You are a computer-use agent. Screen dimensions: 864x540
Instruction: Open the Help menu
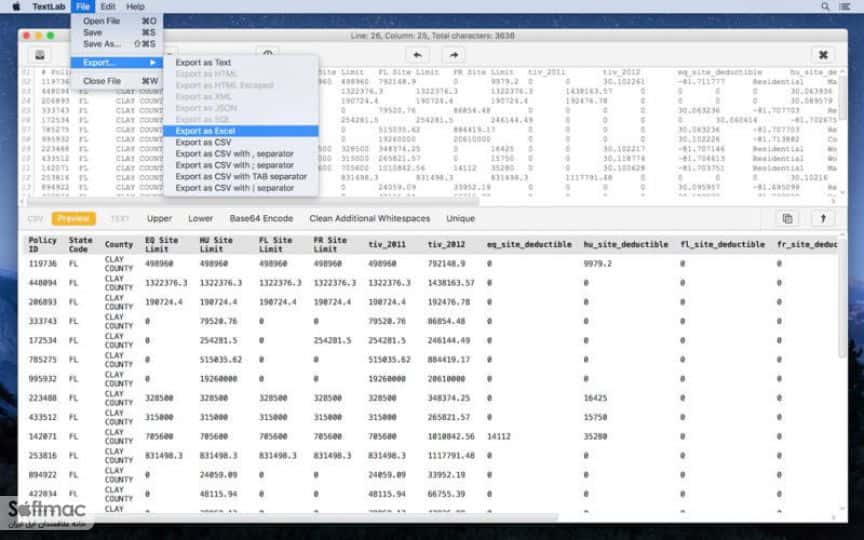[135, 7]
